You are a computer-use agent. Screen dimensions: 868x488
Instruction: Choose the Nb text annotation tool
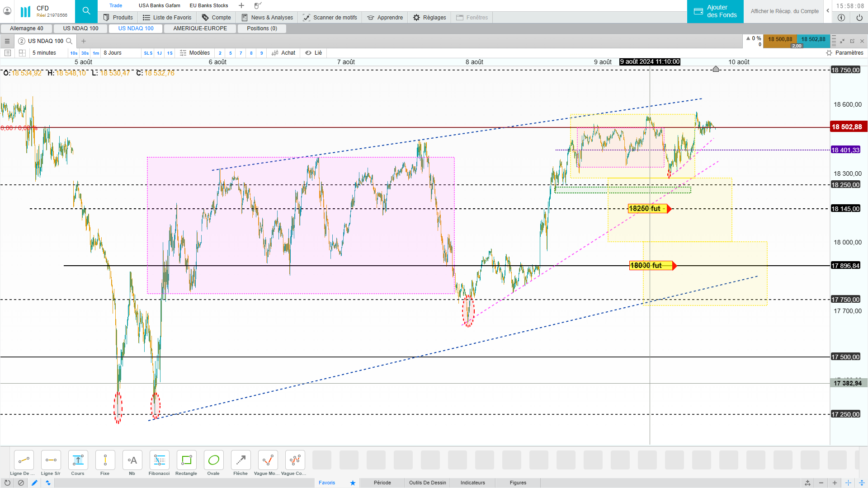point(132,460)
